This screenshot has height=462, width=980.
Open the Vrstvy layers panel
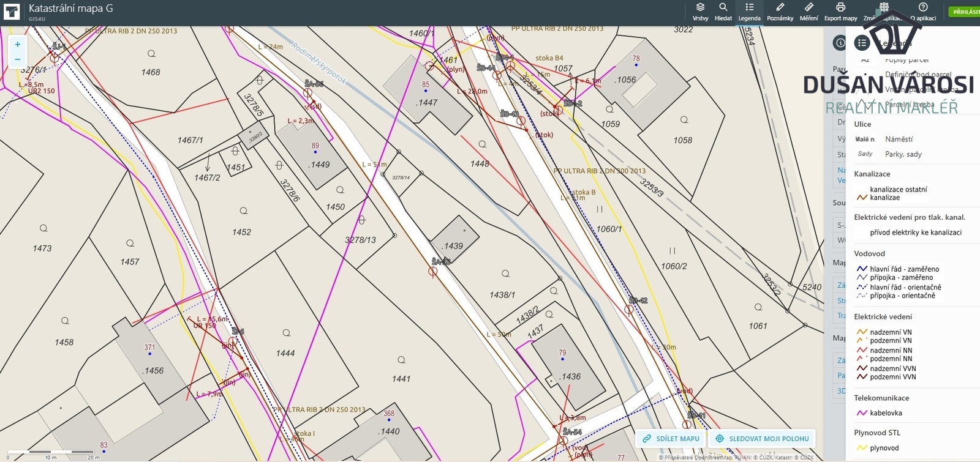tap(700, 11)
